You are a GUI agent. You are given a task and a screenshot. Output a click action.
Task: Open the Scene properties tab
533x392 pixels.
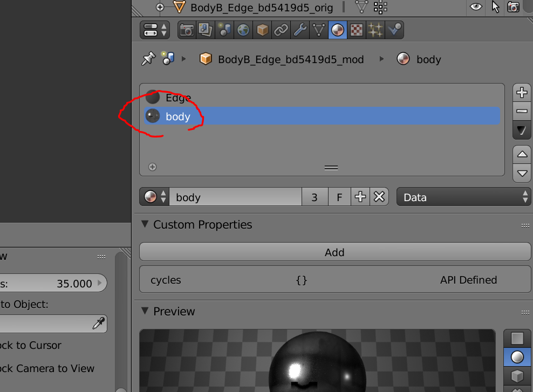(x=224, y=30)
